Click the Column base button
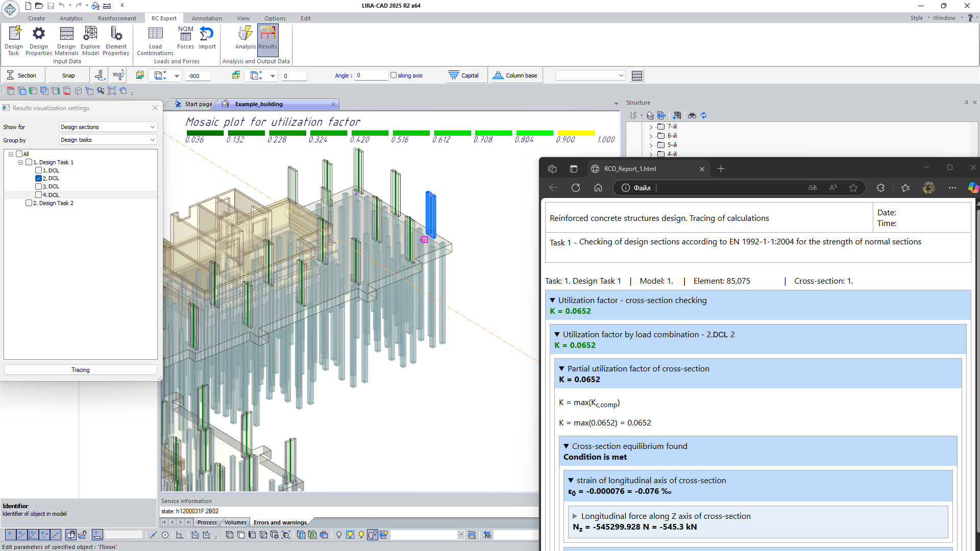 coord(515,76)
